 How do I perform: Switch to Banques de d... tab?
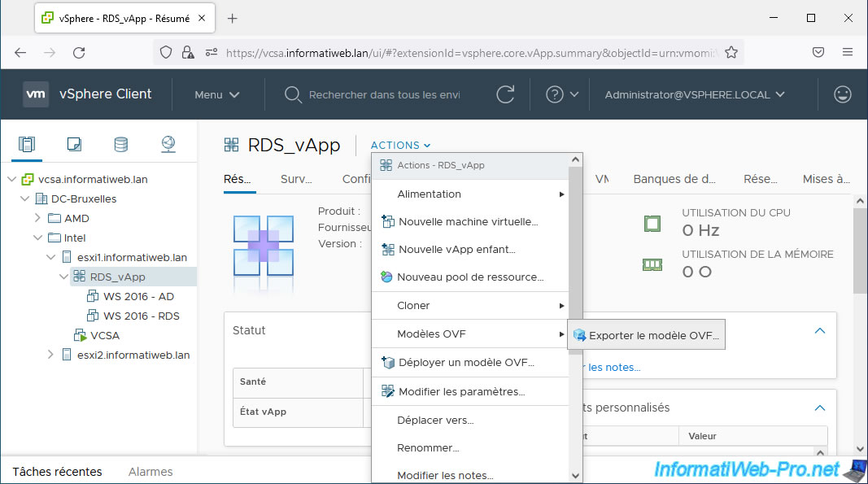tap(674, 179)
